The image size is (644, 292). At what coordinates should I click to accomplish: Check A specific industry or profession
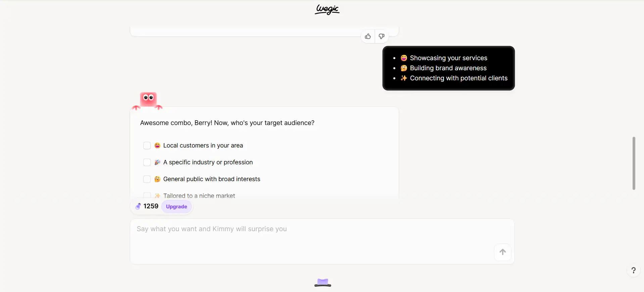point(147,162)
